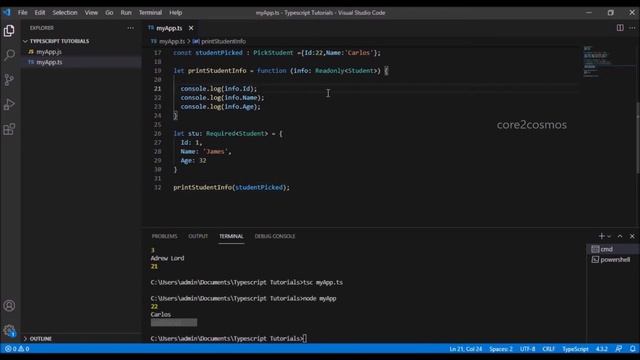
Task: Switch to the Problems panel tab
Action: [x=164, y=236]
